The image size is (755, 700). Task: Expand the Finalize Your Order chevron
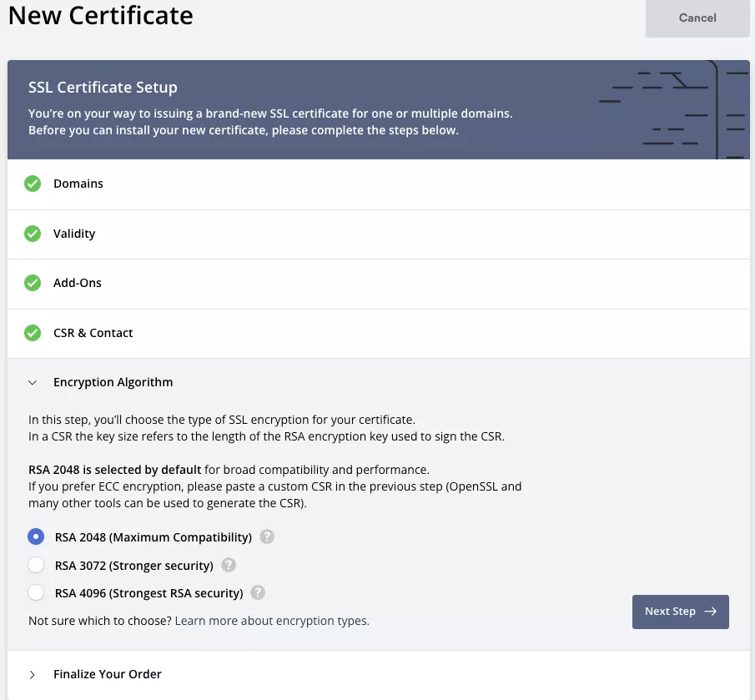[33, 674]
